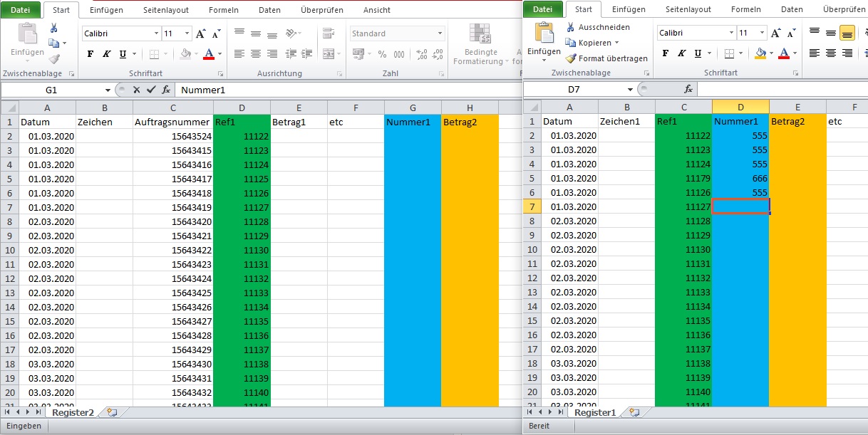The height and width of the screenshot is (435, 868).
Task: Toggle italic K in the Register2 window
Action: pyautogui.click(x=106, y=54)
